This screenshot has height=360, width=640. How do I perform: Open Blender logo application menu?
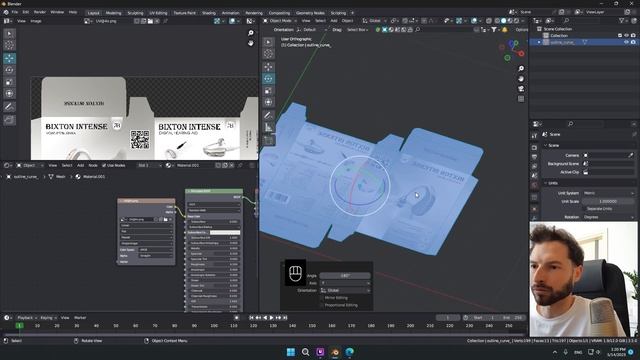[x=6, y=12]
